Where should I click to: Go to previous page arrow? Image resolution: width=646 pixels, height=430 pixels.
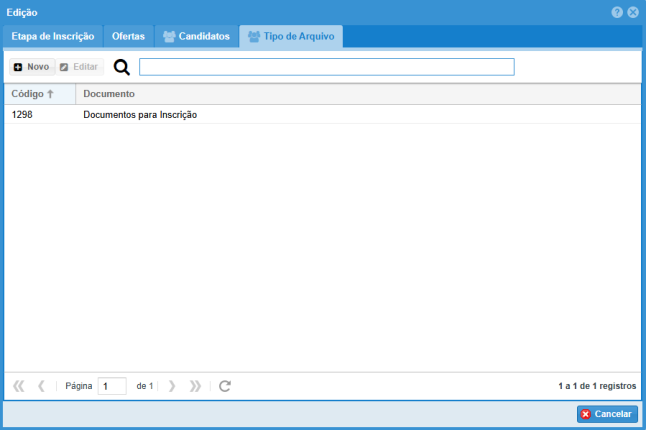point(41,385)
